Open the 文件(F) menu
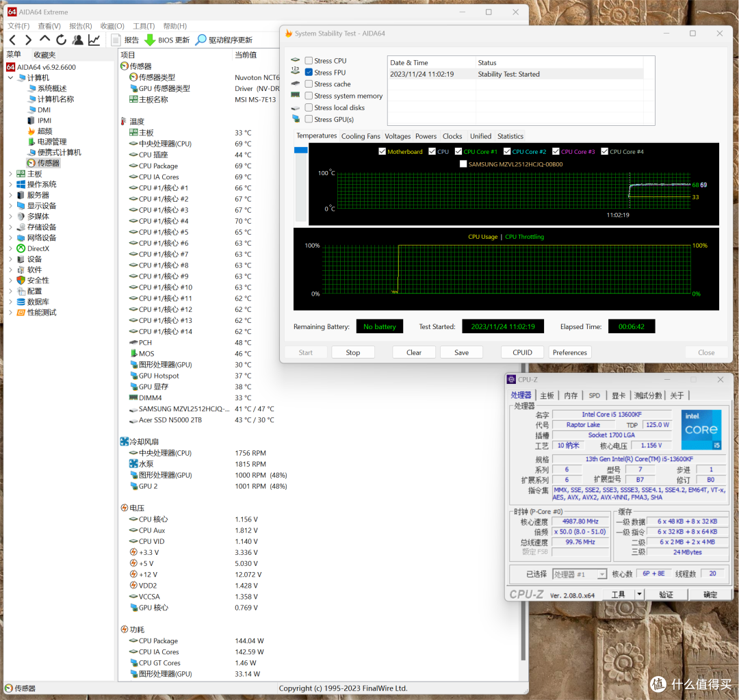The image size is (739, 700). (x=18, y=26)
